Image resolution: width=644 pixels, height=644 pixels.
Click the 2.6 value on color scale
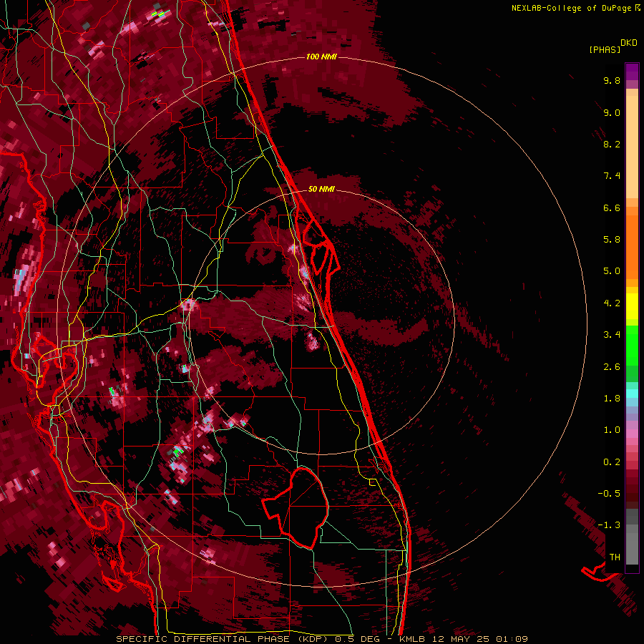tap(612, 367)
